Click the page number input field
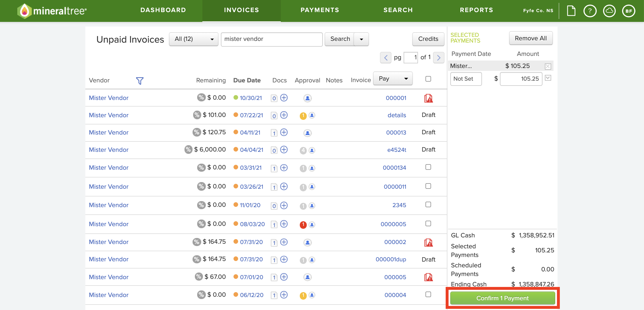The image size is (644, 310). [411, 58]
